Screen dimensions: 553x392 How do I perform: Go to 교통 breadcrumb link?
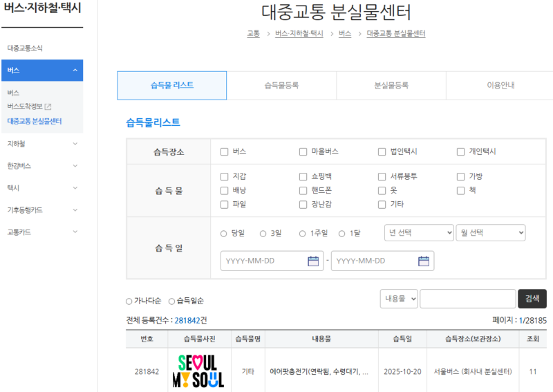[253, 33]
